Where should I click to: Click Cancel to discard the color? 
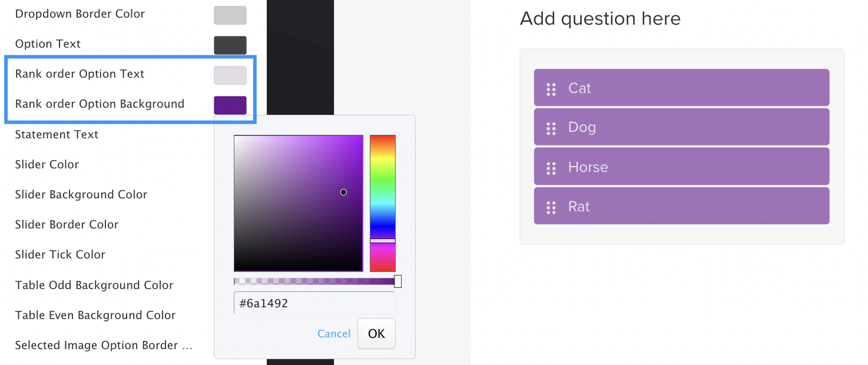[x=334, y=333]
